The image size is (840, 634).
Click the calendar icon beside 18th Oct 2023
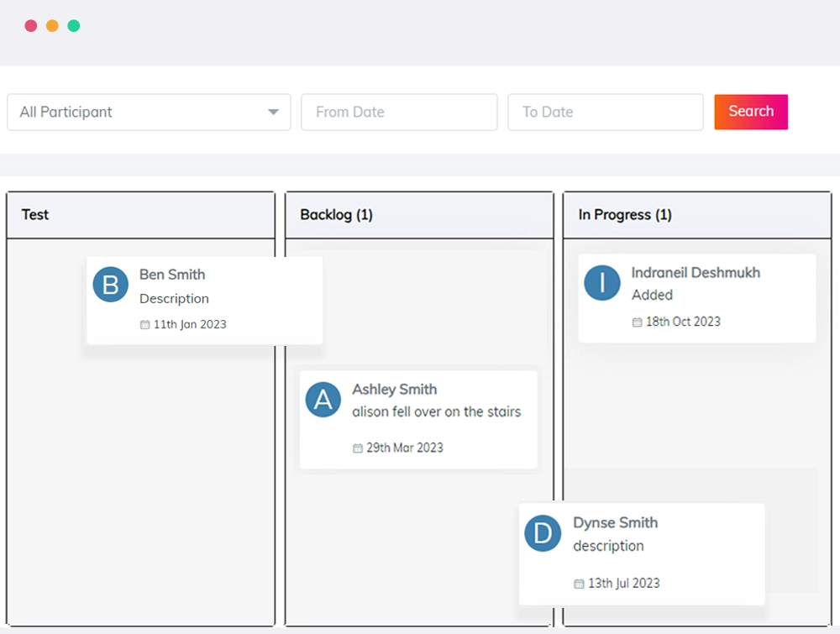point(637,322)
